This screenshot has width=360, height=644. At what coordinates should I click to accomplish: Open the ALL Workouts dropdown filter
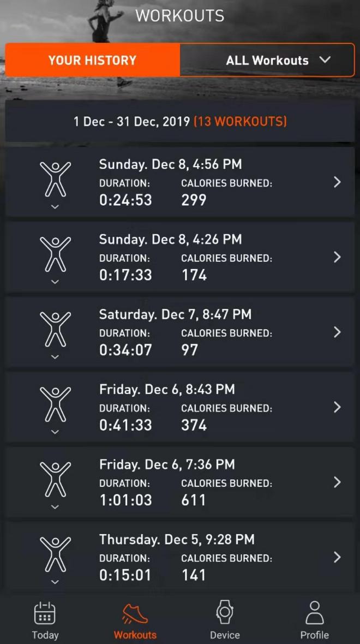pos(267,60)
